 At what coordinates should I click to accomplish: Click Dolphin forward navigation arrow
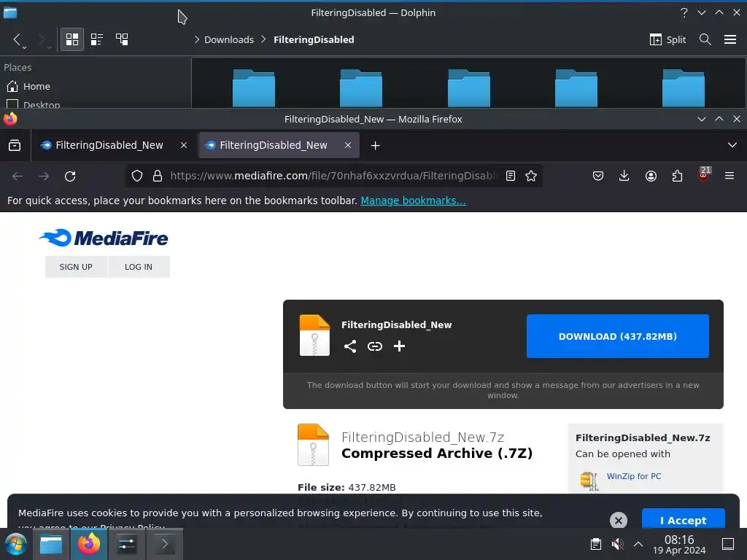[x=42, y=39]
